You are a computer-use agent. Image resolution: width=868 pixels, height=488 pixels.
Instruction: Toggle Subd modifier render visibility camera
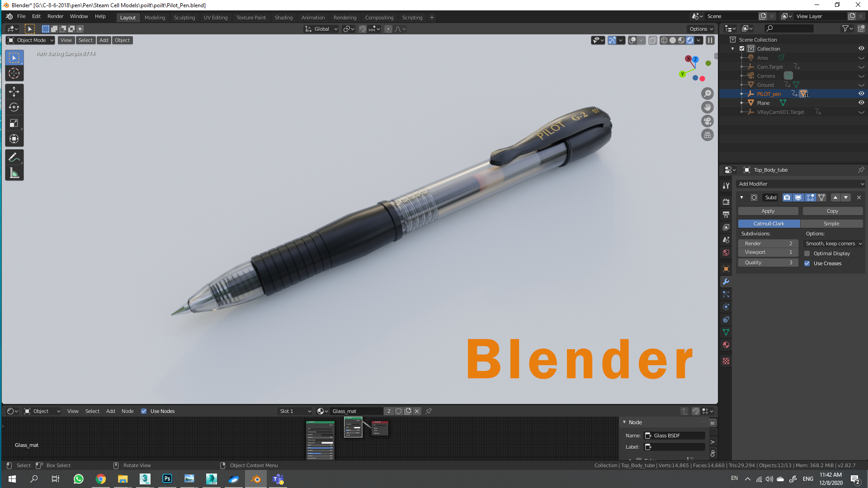coord(787,197)
